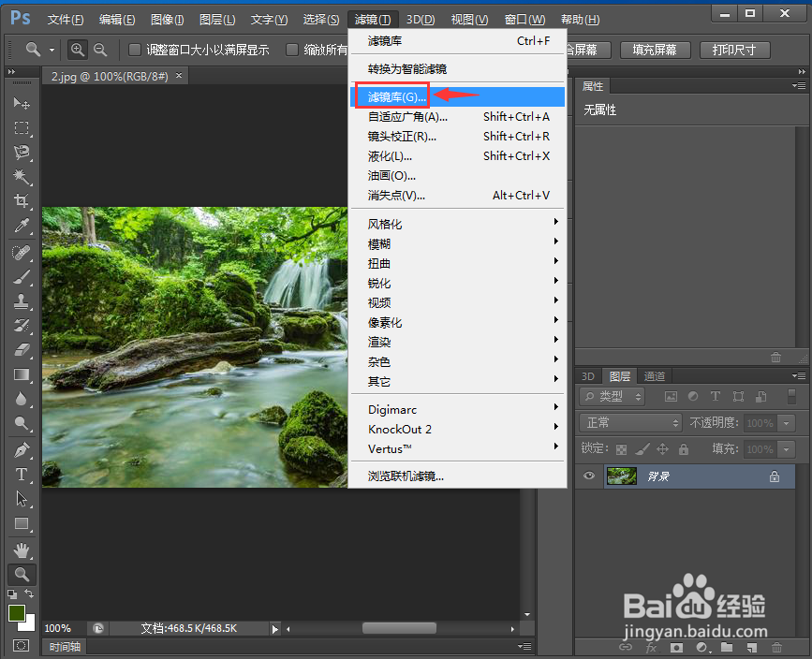Select the Crop tool

click(x=22, y=201)
